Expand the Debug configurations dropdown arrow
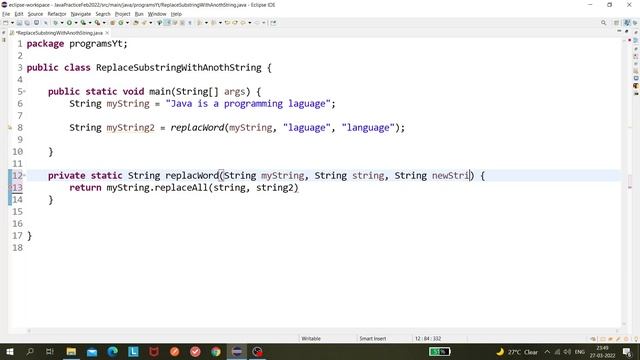The image size is (640, 360). point(62,23)
